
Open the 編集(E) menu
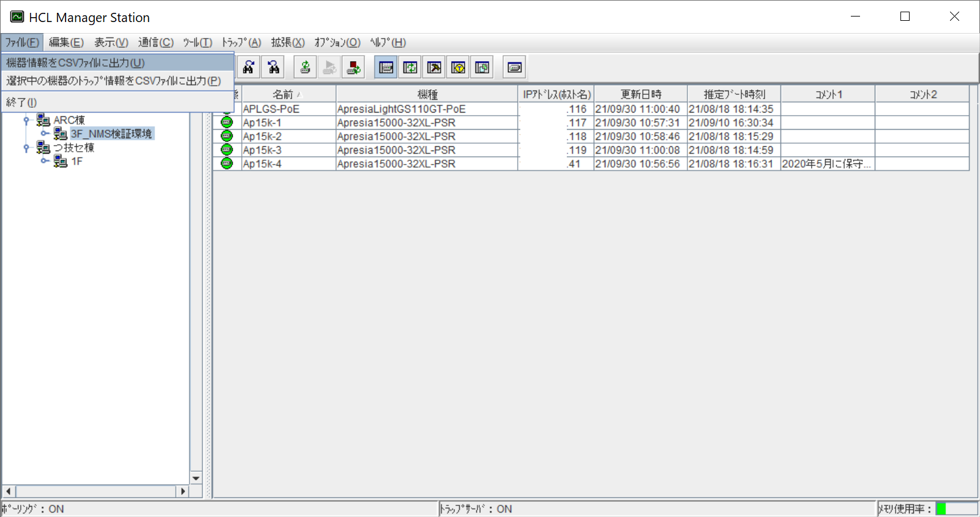click(66, 42)
